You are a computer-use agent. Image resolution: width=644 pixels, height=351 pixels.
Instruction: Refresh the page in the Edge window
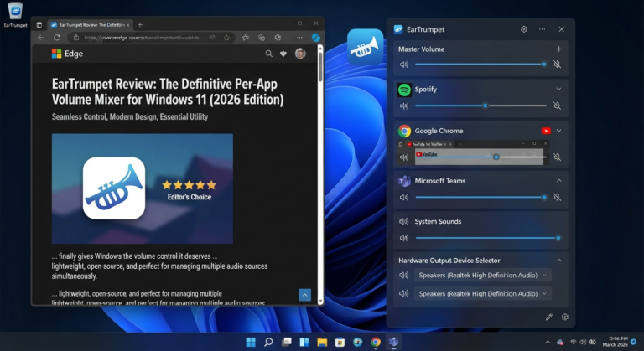pos(57,38)
